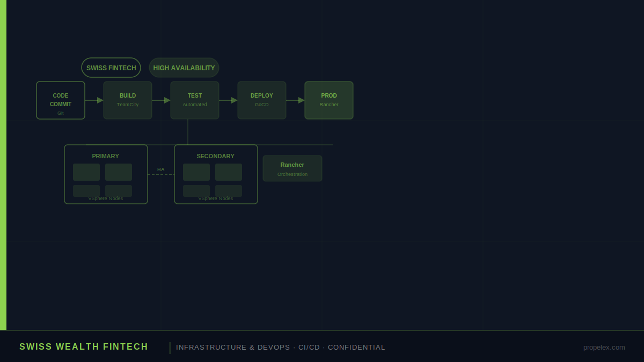Click the arrow between Test and Deploy

(x=228, y=100)
